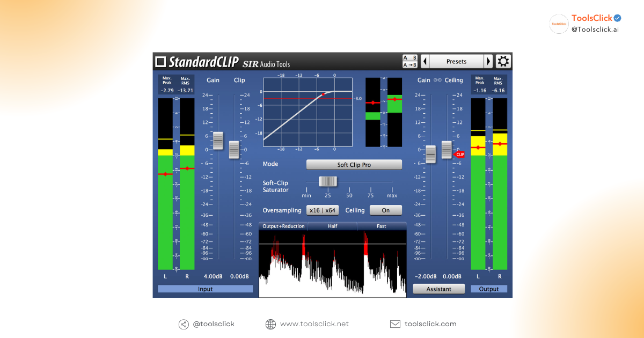
Task: Click the -2.00dB output gain value
Action: (425, 277)
